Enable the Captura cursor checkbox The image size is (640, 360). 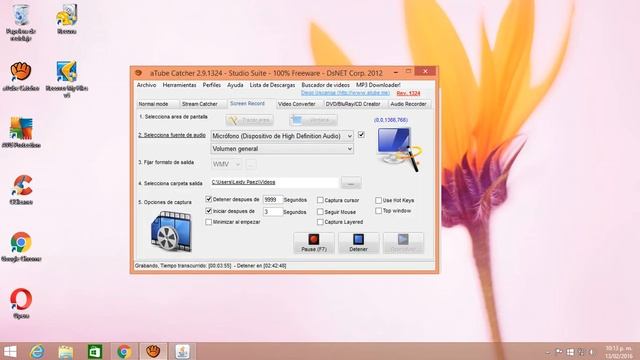click(x=320, y=200)
